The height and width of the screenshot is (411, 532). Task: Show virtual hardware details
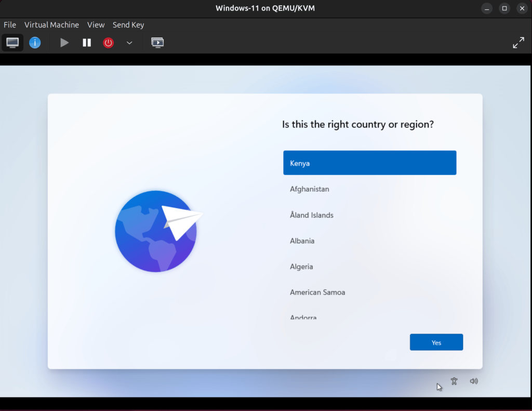click(34, 42)
